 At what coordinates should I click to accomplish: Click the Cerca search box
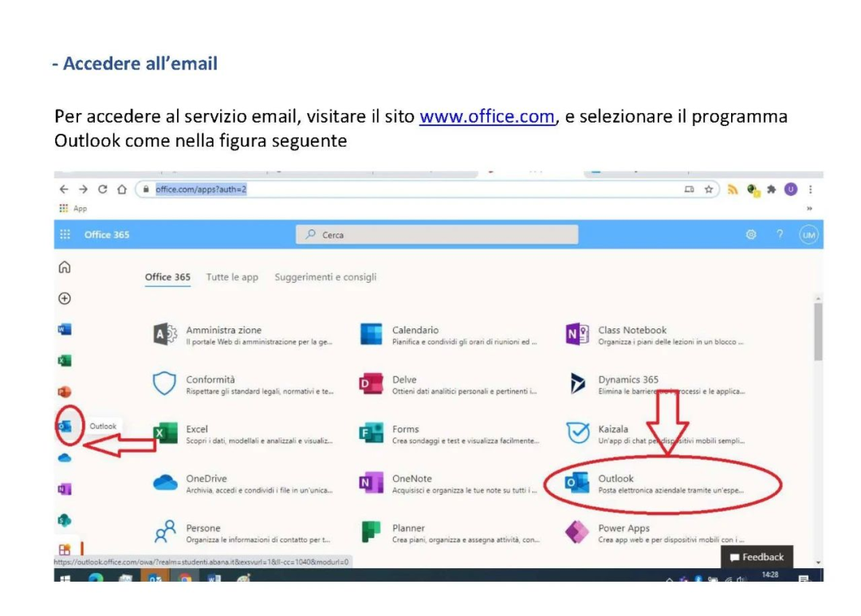pyautogui.click(x=437, y=234)
